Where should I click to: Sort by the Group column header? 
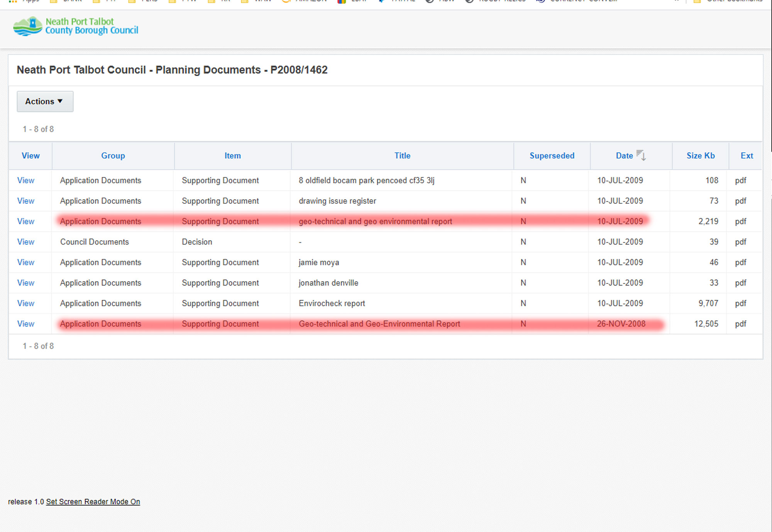tap(113, 156)
